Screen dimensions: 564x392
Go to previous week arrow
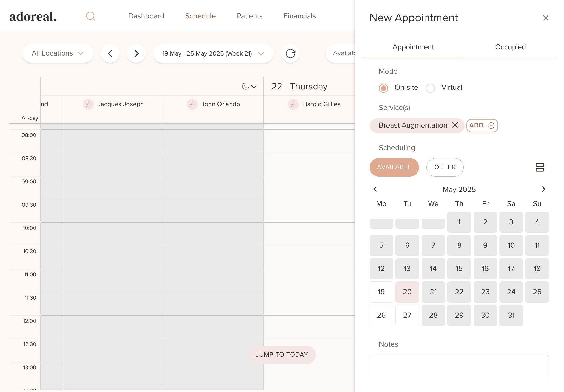click(110, 53)
